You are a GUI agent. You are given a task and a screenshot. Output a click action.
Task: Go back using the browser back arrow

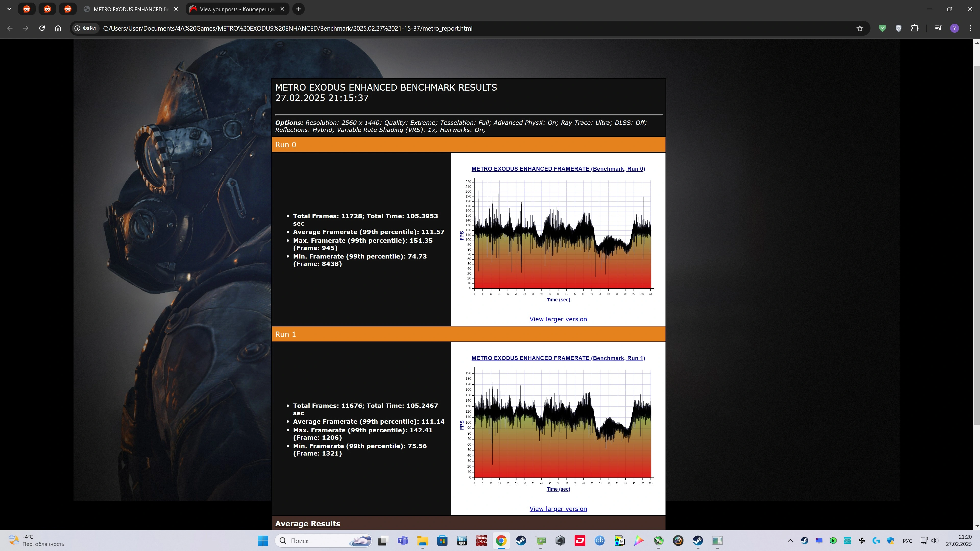tap(10, 28)
